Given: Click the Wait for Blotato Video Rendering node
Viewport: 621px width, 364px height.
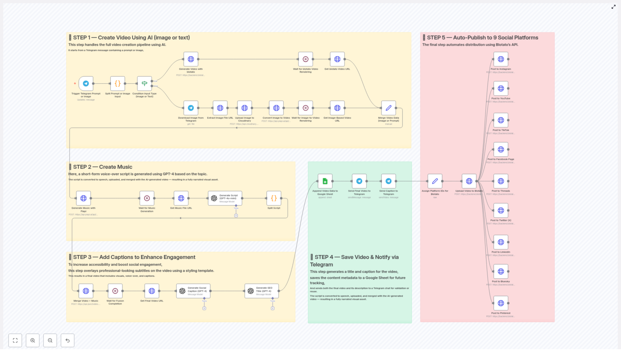Looking at the screenshot, I should coord(305,59).
